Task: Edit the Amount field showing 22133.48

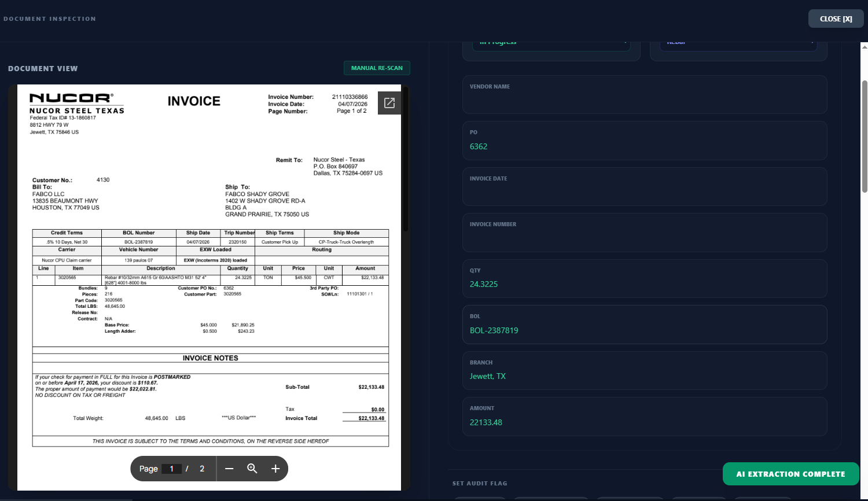Action: coord(645,417)
